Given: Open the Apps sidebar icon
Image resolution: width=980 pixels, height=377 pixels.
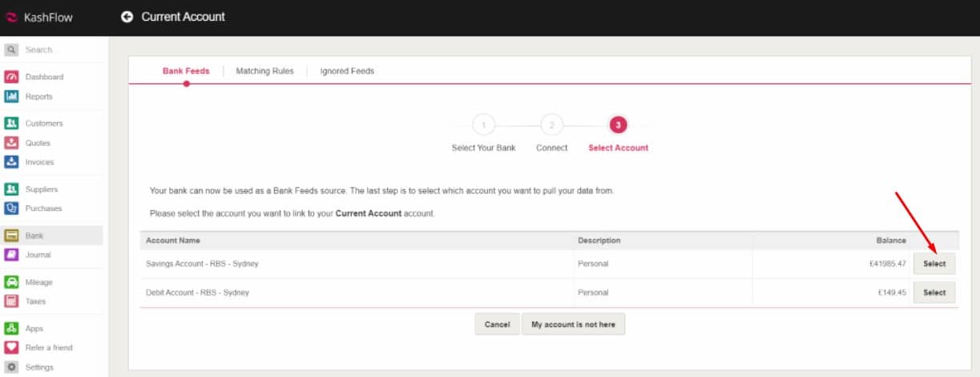Looking at the screenshot, I should 12,328.
